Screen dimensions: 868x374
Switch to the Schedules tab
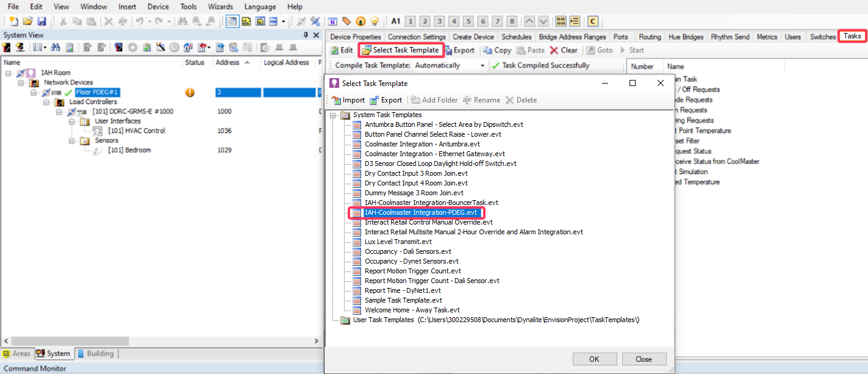(x=516, y=37)
